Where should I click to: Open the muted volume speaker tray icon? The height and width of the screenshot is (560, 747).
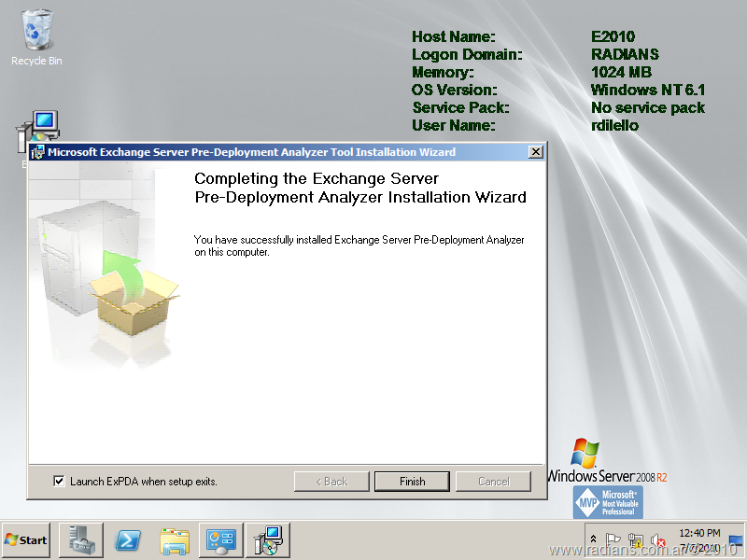click(x=656, y=539)
